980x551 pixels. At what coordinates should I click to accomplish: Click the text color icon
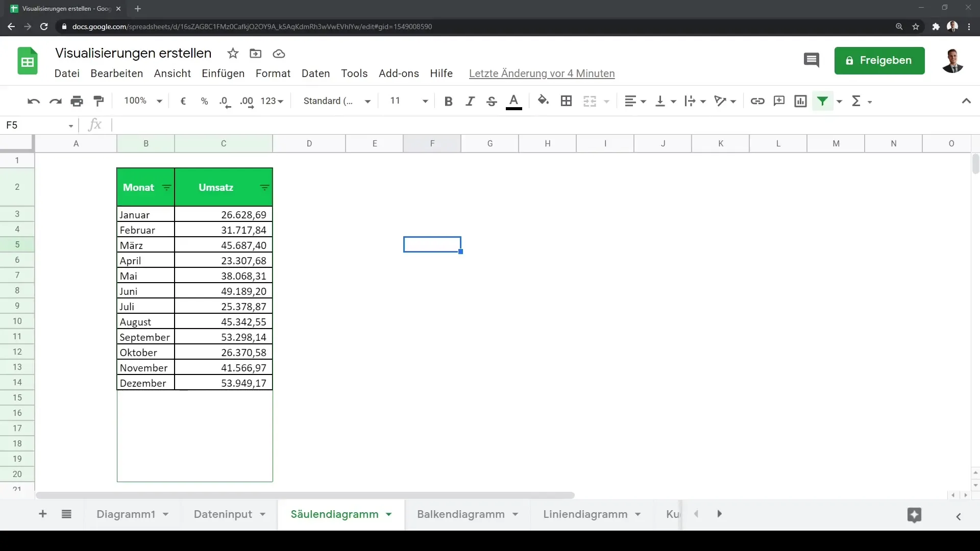[513, 101]
